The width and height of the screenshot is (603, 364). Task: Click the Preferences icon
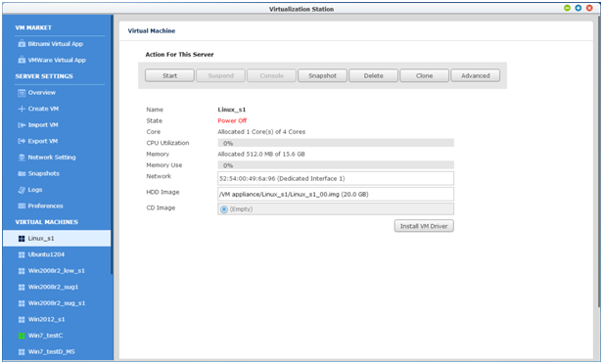click(x=22, y=206)
